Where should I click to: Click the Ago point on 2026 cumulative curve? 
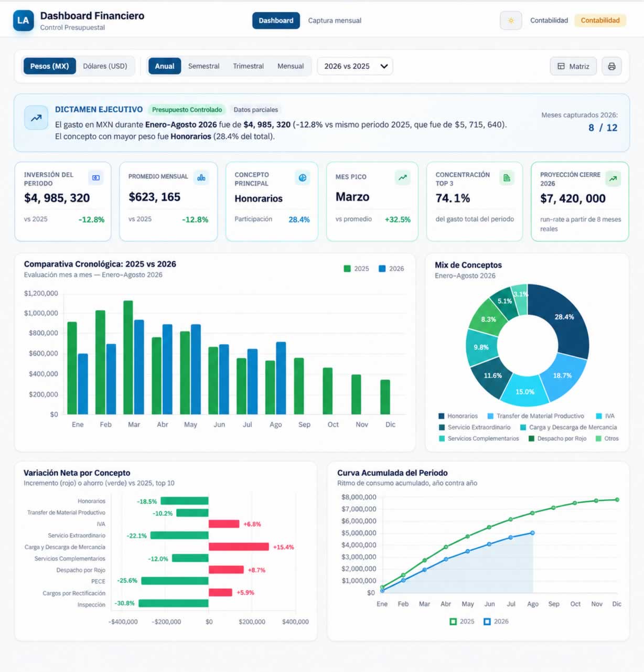click(x=533, y=533)
